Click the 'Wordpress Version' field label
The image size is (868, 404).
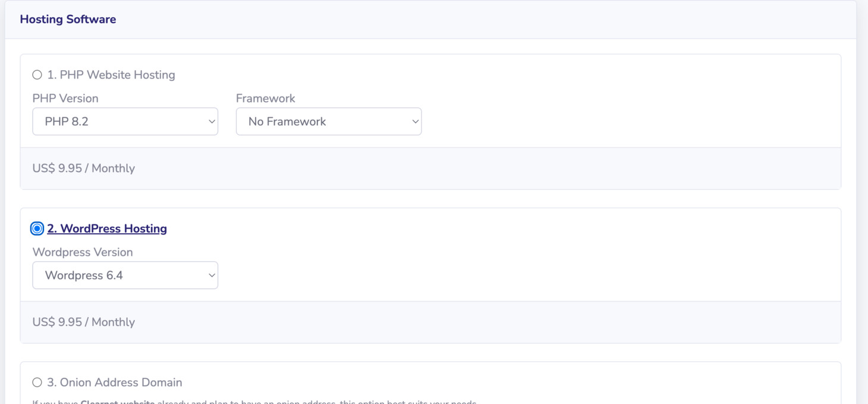(83, 252)
